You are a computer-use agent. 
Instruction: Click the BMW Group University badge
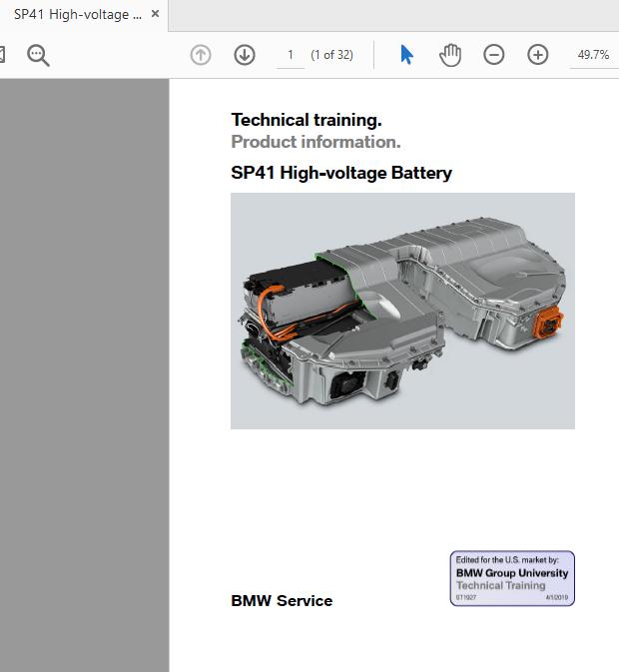[512, 578]
